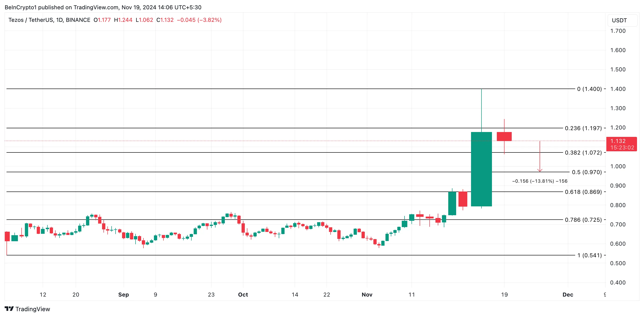Image resolution: width=644 pixels, height=317 pixels.
Task: Click the Fibonacci label 0.786 (0.725)
Action: [x=583, y=219]
